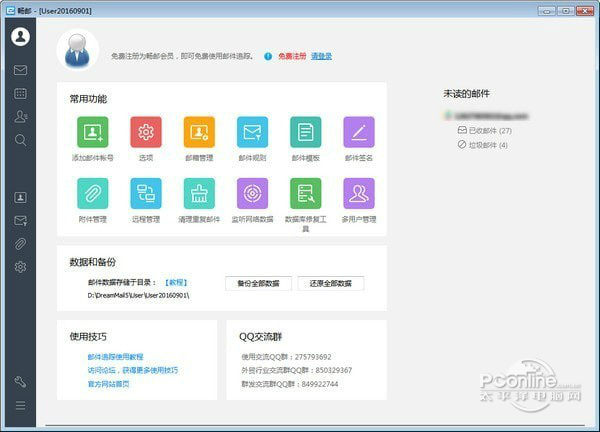Open the blue 远程管理 icon

coord(146,193)
